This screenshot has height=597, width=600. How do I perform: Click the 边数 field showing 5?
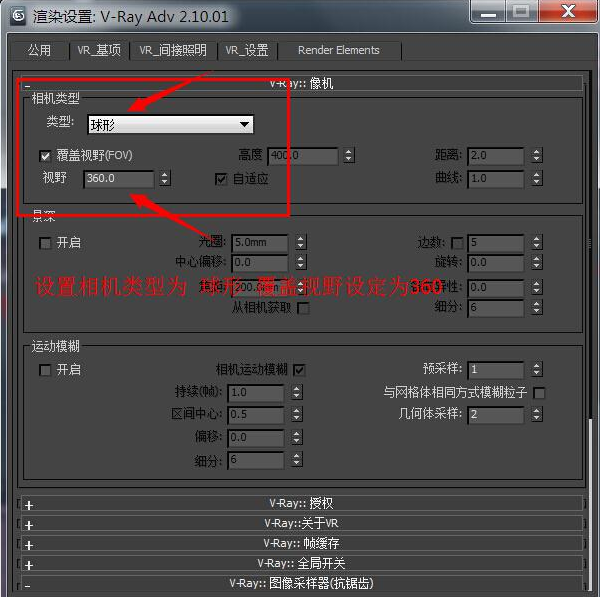(496, 243)
